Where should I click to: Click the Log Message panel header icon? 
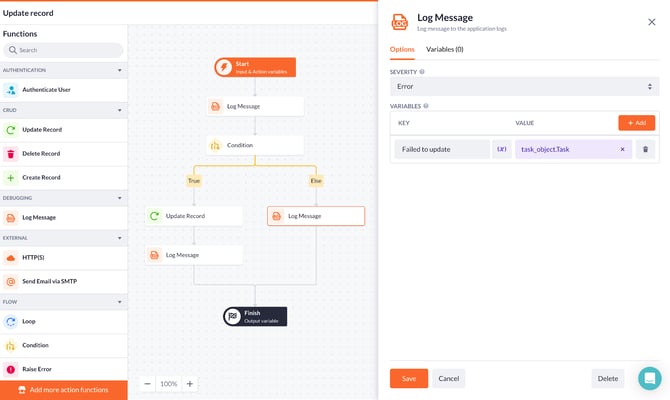click(400, 22)
